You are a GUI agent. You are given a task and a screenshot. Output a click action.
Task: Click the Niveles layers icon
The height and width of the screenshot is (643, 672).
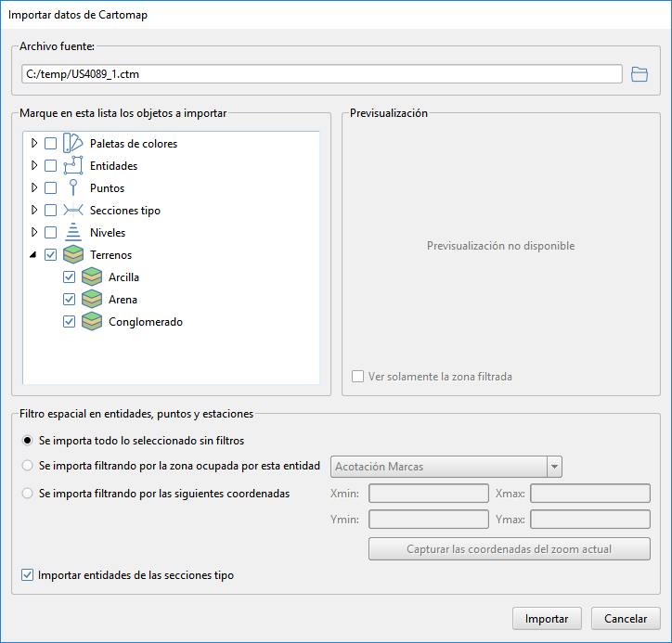coord(72,232)
